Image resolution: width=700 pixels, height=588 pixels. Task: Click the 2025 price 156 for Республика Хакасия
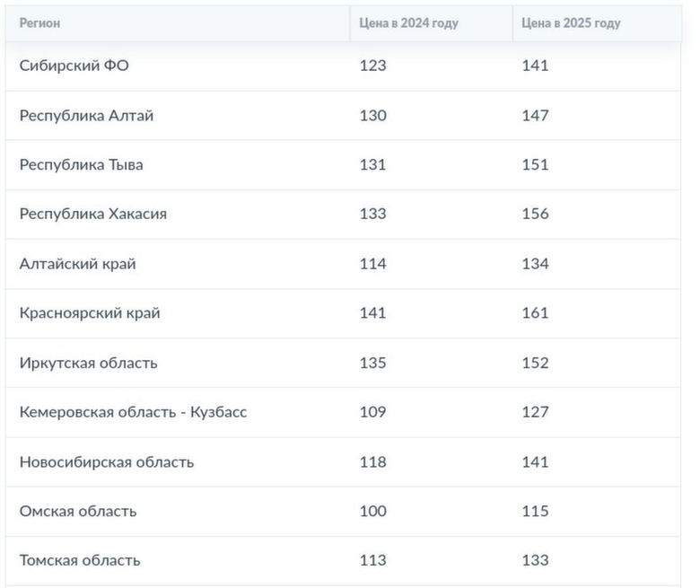535,215
